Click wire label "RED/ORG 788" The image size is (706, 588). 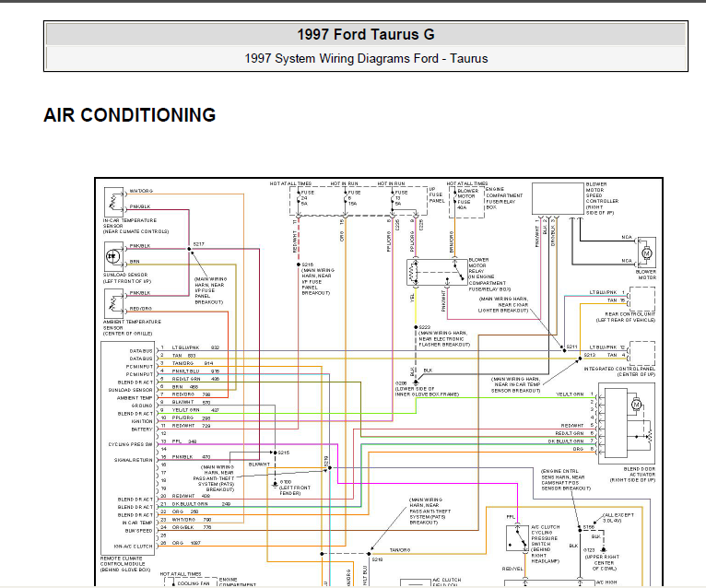pos(191,394)
